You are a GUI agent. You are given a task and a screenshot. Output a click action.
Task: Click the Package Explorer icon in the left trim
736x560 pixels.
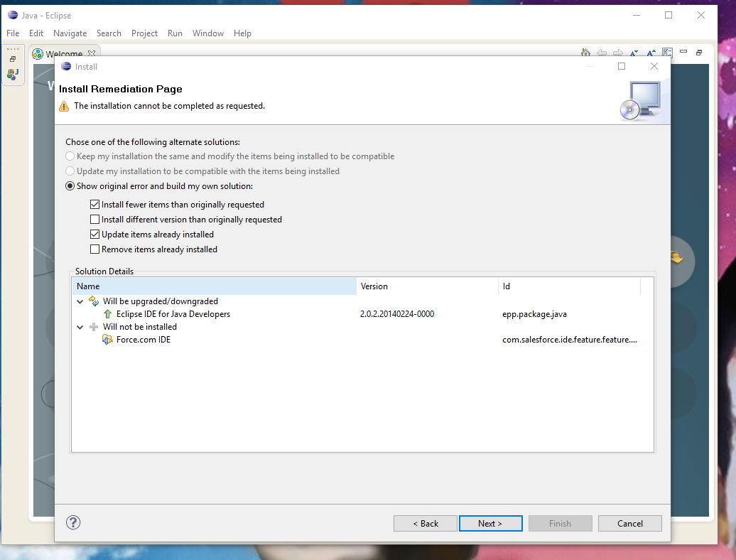(x=13, y=74)
